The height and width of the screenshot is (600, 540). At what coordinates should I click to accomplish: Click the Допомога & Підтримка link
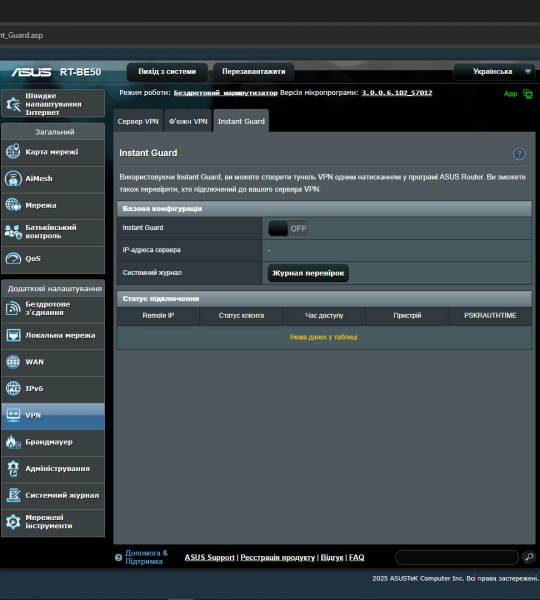(146, 557)
